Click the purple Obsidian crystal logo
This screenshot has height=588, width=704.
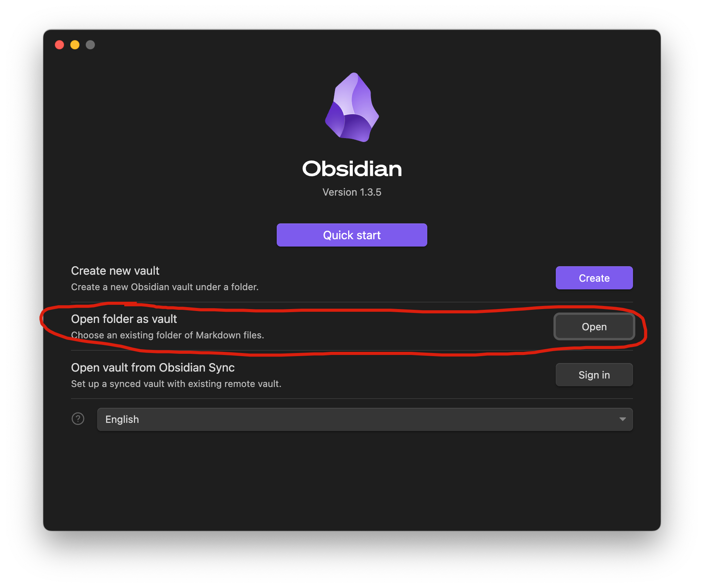[352, 107]
